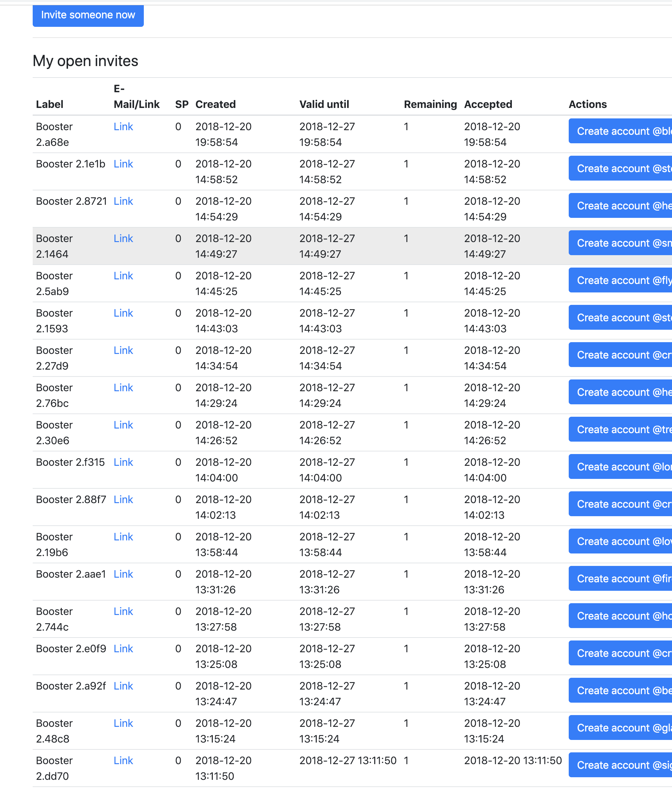Open Link for Booster 2.1e1b invite
This screenshot has width=672, height=789.
pos(123,164)
